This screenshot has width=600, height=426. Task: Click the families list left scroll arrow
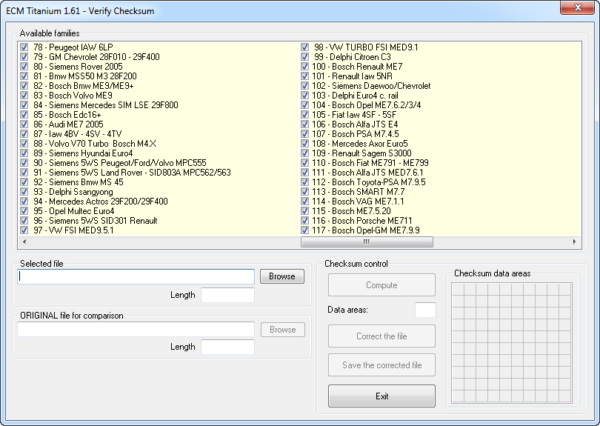coord(24,242)
